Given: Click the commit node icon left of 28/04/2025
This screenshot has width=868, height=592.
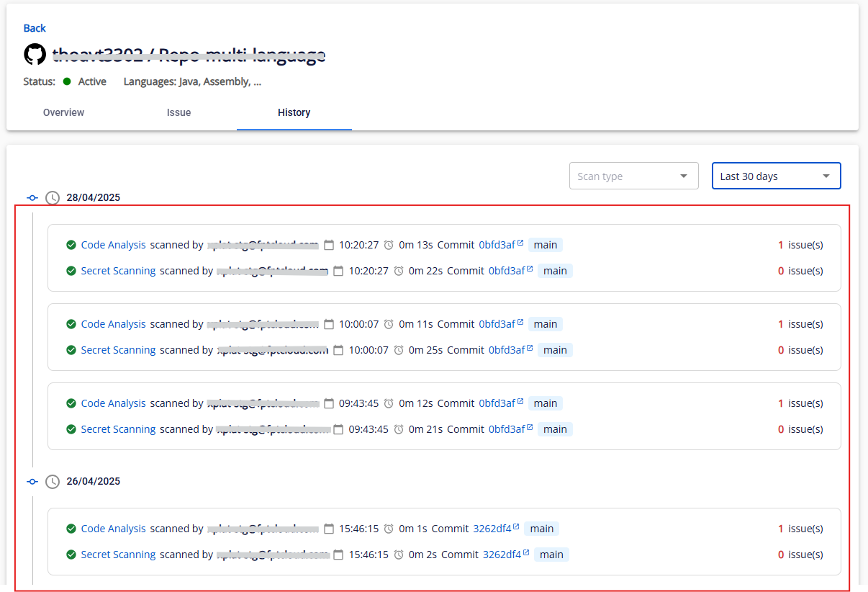Looking at the screenshot, I should (32, 197).
